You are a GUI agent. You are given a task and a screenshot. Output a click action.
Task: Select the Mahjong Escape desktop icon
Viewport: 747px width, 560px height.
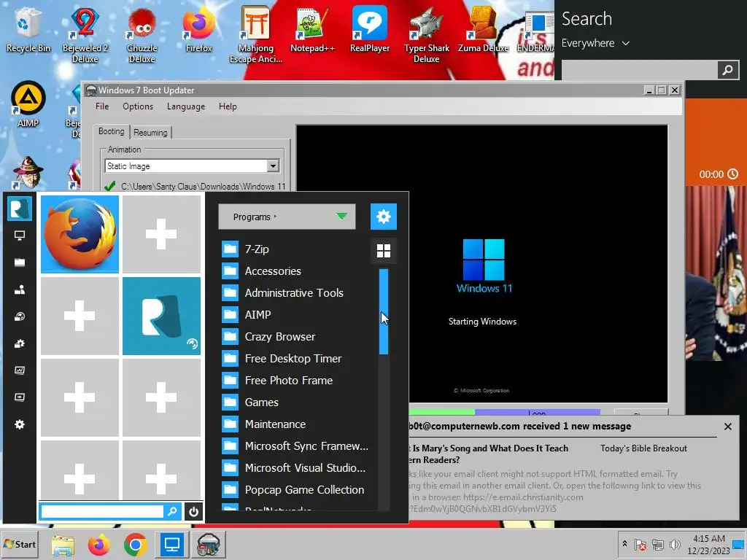click(256, 35)
